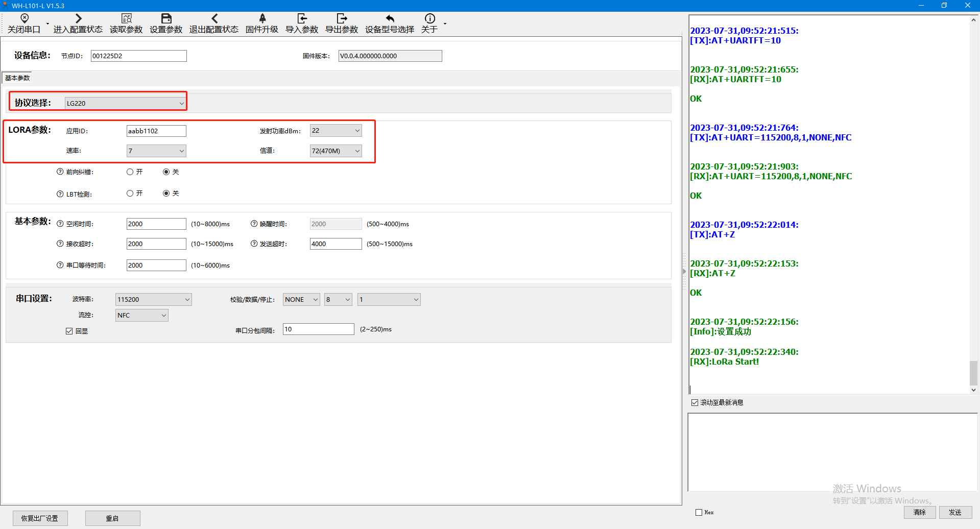Screen dimensions: 980x529
Task: Open the 固件升级 firmware upgrade tool
Action: pyautogui.click(x=262, y=19)
